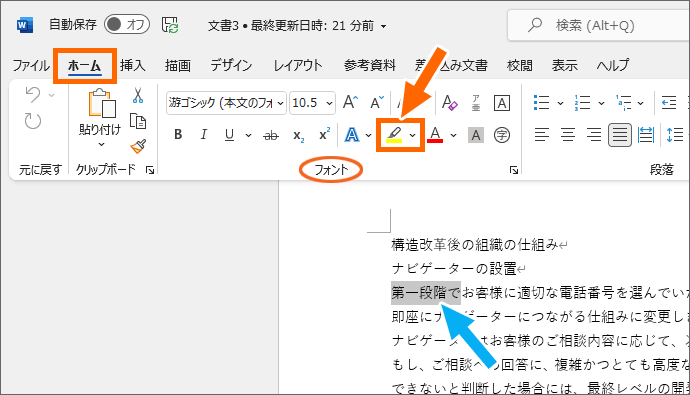Click the Text Effects blue A icon

point(352,135)
